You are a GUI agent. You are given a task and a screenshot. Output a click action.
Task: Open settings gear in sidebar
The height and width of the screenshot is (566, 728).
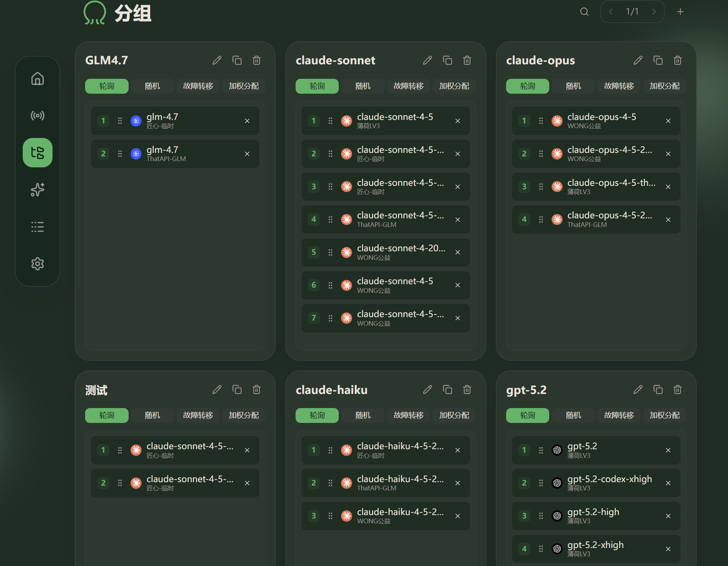point(38,264)
